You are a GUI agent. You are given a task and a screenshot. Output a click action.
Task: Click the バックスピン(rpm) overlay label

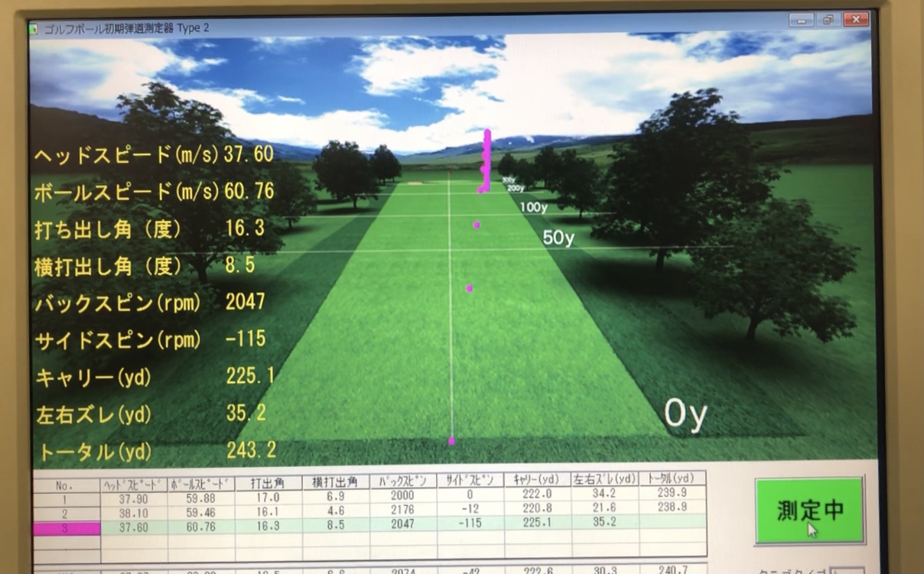117,303
